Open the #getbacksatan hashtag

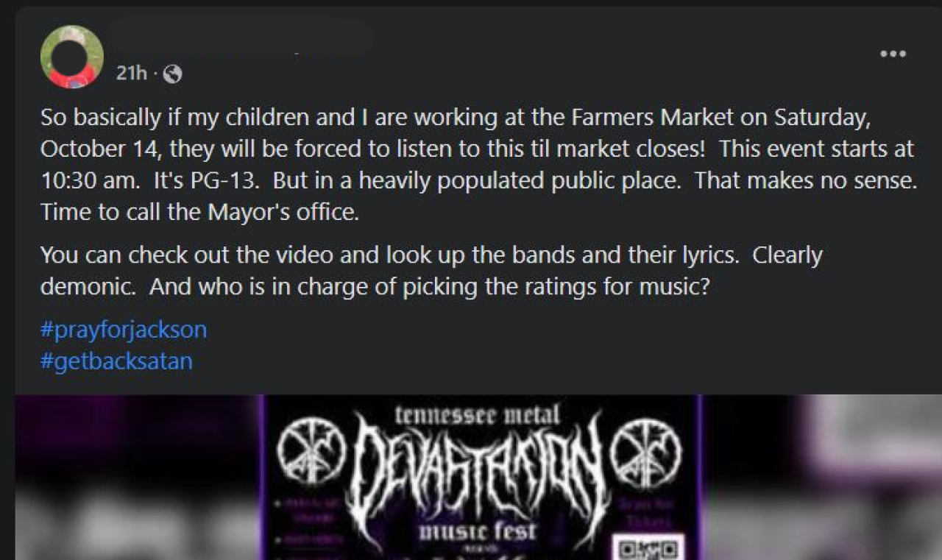pyautogui.click(x=116, y=361)
